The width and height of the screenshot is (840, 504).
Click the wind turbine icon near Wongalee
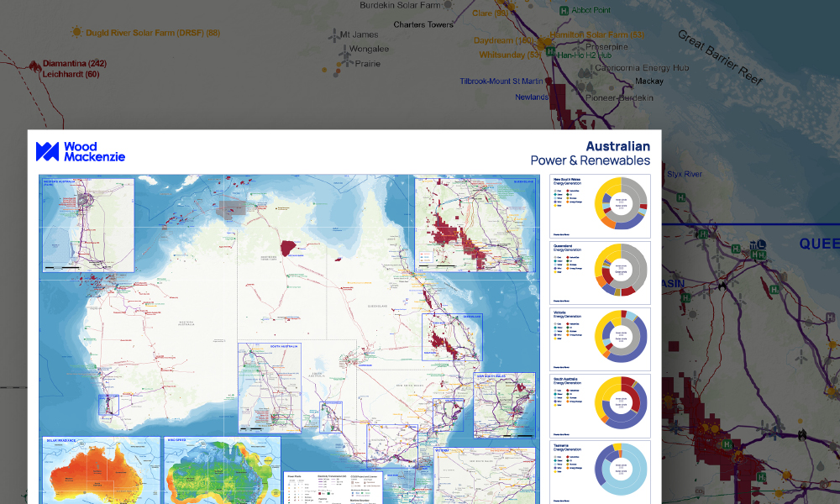(343, 51)
